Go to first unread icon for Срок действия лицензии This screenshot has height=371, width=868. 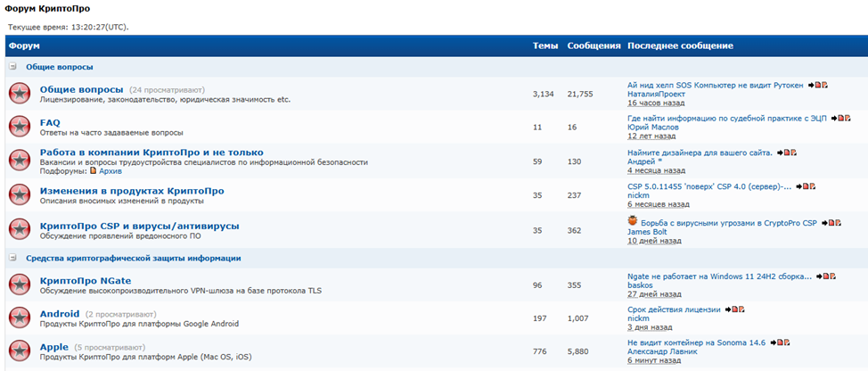pyautogui.click(x=741, y=309)
